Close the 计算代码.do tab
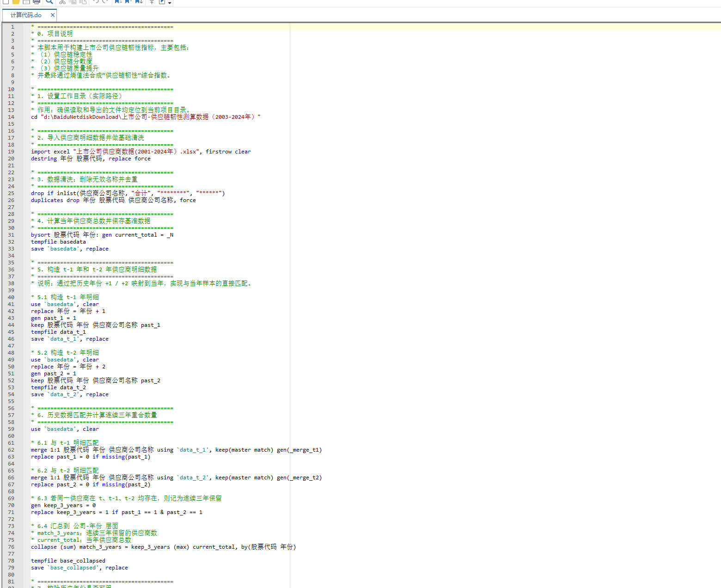Viewport: 721px width, 588px height. tap(53, 15)
